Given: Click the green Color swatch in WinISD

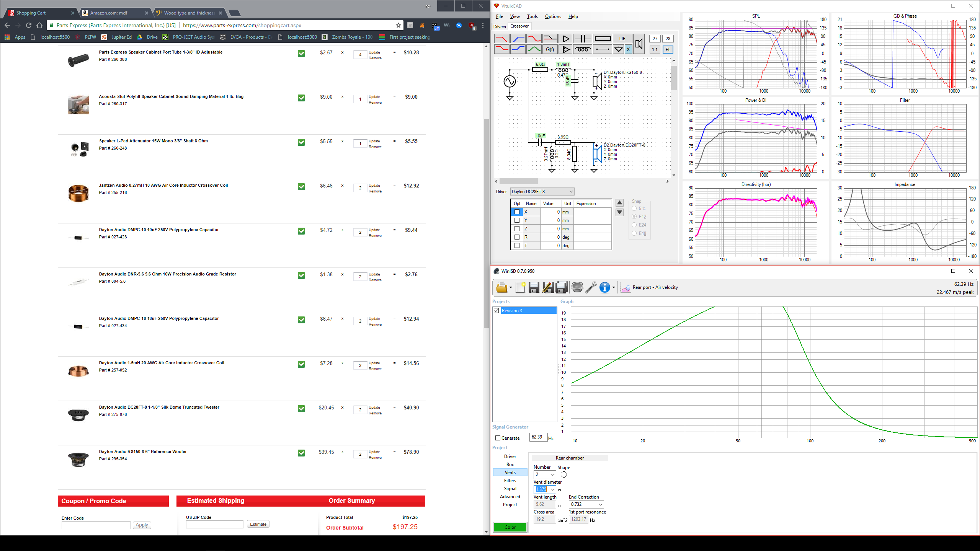Looking at the screenshot, I should [510, 527].
